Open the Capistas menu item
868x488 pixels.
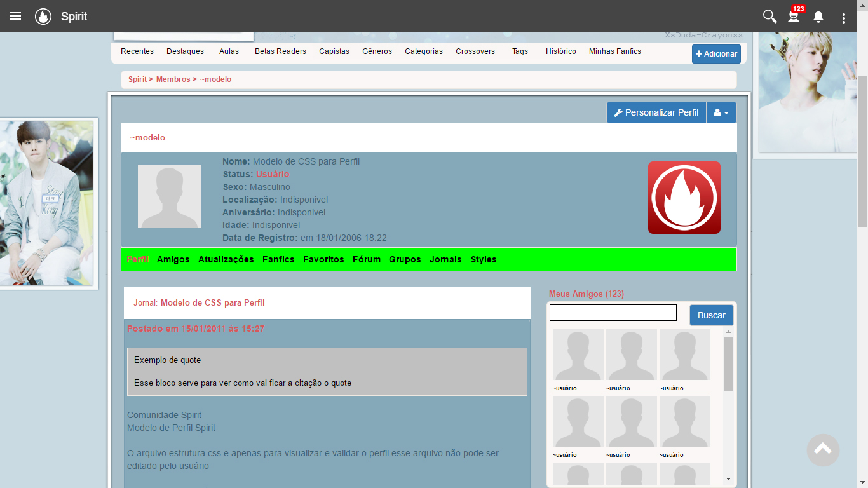[x=334, y=51]
